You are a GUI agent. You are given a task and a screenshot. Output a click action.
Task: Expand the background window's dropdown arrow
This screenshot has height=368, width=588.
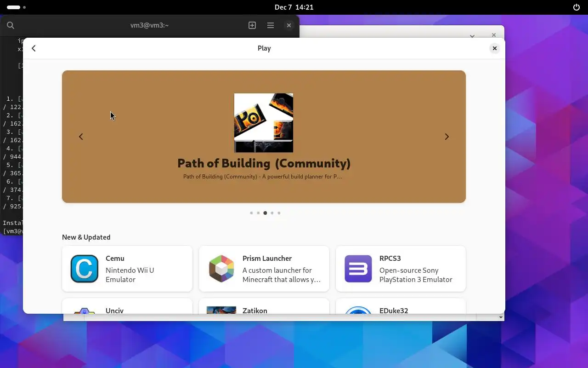click(472, 35)
